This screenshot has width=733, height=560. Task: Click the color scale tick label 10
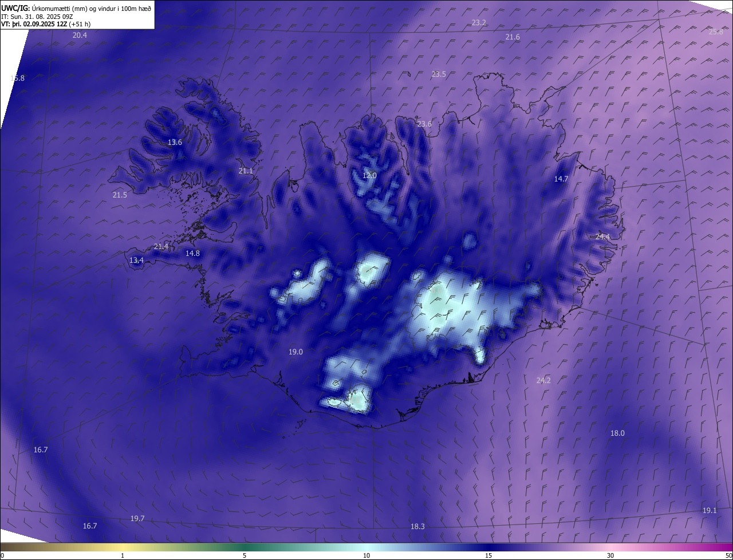[x=366, y=556]
